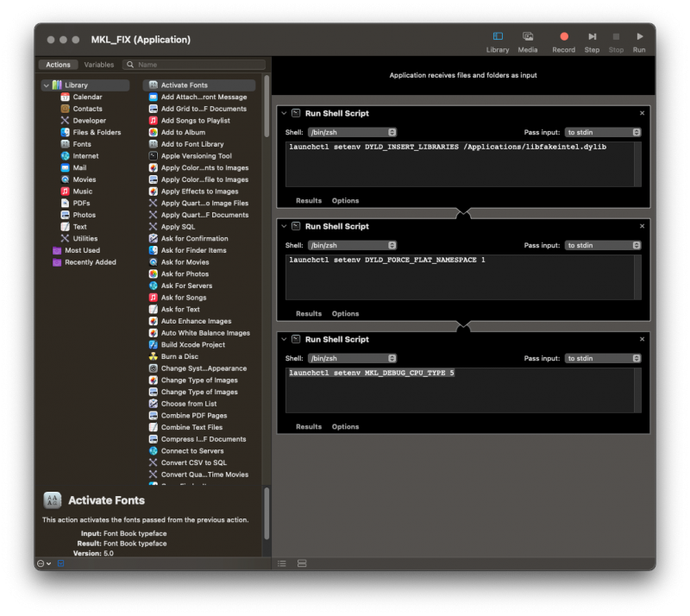The image size is (690, 616).
Task: Click the Name search field
Action: [194, 65]
